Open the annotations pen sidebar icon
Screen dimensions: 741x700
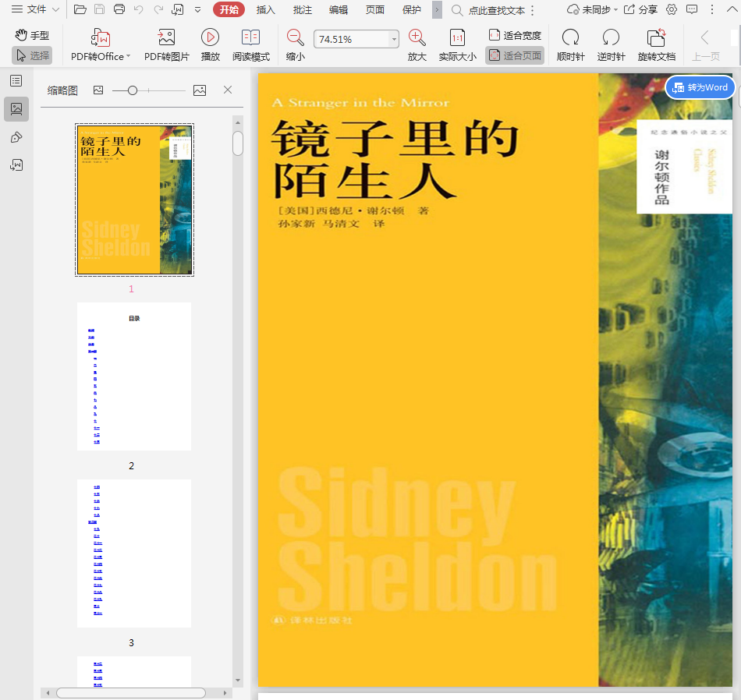(x=16, y=137)
